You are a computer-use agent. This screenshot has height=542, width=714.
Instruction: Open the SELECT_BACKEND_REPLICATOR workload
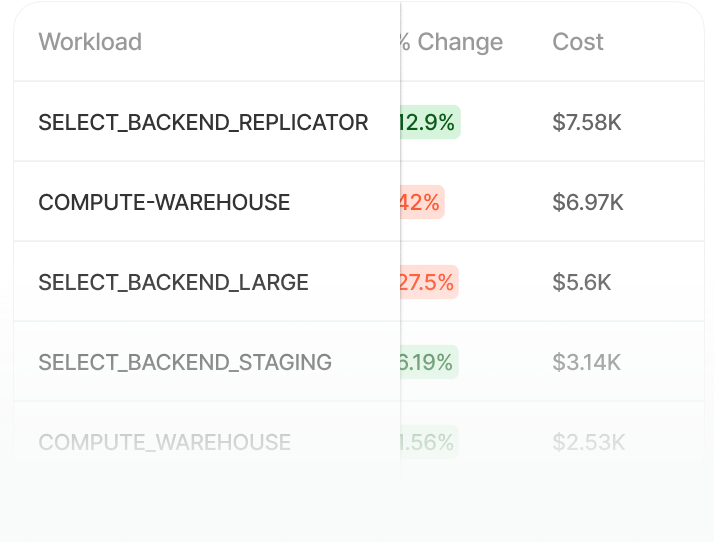pyautogui.click(x=203, y=122)
